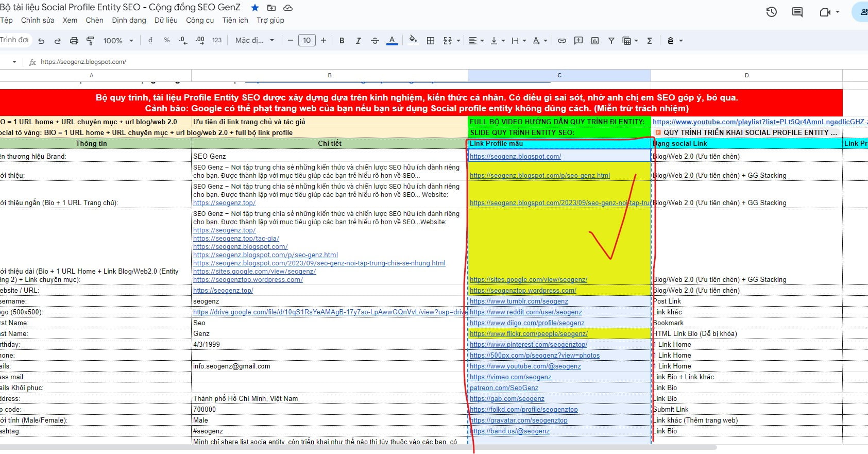This screenshot has height=454, width=868.
Task: Open text wrapping dropdown
Action: pyautogui.click(x=519, y=41)
